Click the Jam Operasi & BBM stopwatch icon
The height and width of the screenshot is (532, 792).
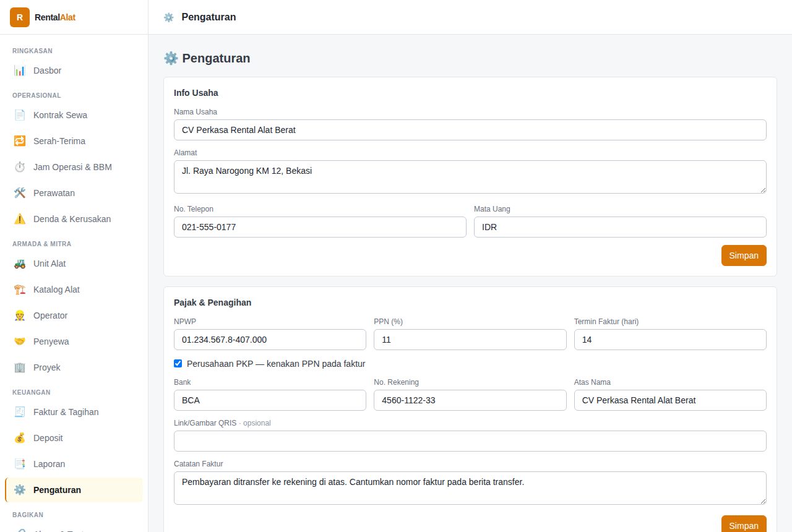20,167
